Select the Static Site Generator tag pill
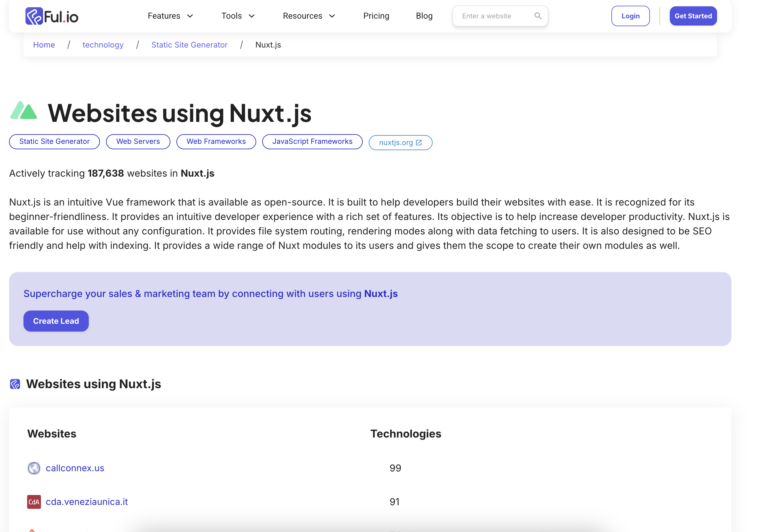This screenshot has height=532, width=761. [x=54, y=141]
